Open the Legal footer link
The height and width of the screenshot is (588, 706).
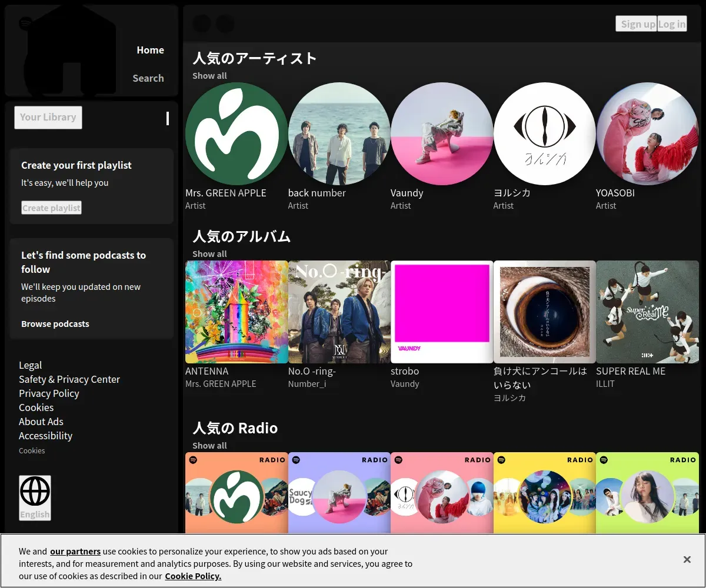(31, 365)
